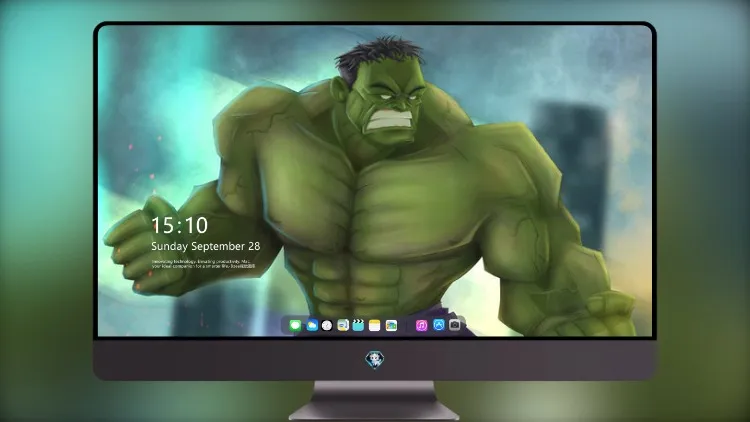
Task: Open the gray Camera app in dock
Action: pyautogui.click(x=455, y=325)
